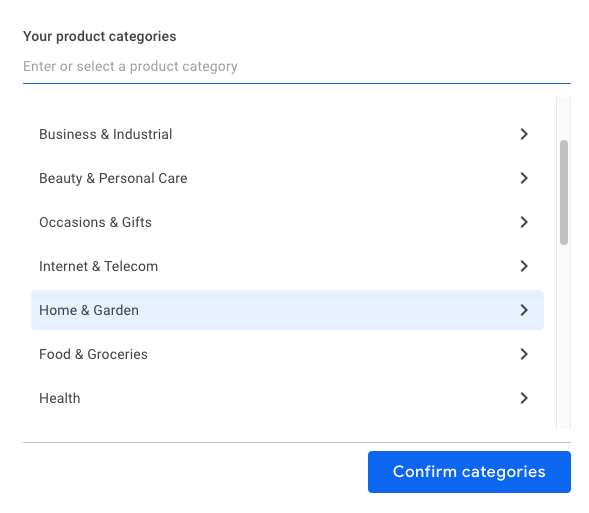This screenshot has width=589, height=513.
Task: Select the Internet & Telecom label
Action: [x=98, y=266]
